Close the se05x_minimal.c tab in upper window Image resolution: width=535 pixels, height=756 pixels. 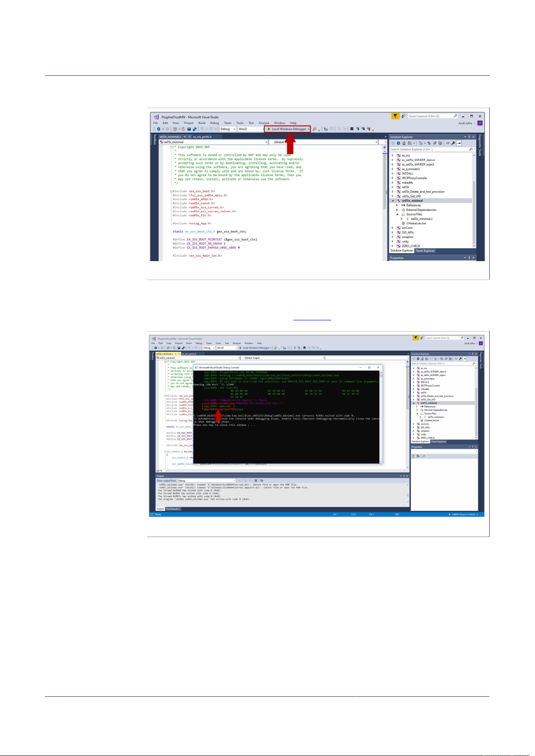coord(189,137)
